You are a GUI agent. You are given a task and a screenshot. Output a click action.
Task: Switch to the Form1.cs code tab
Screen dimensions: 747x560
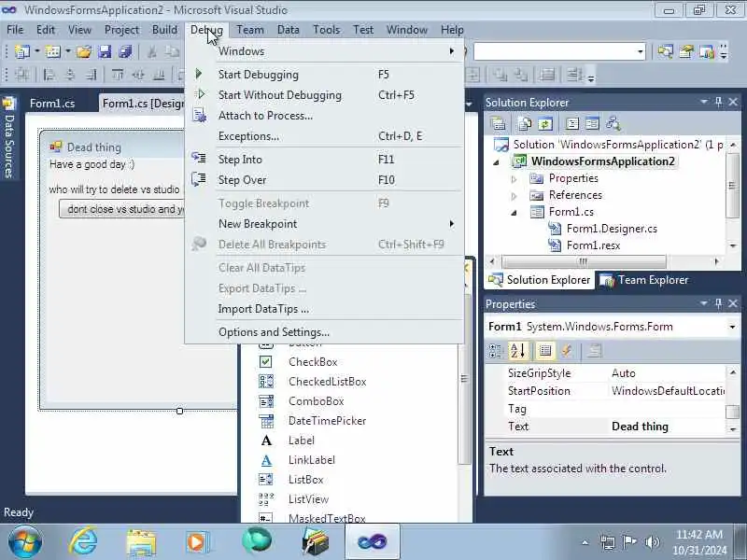point(52,104)
